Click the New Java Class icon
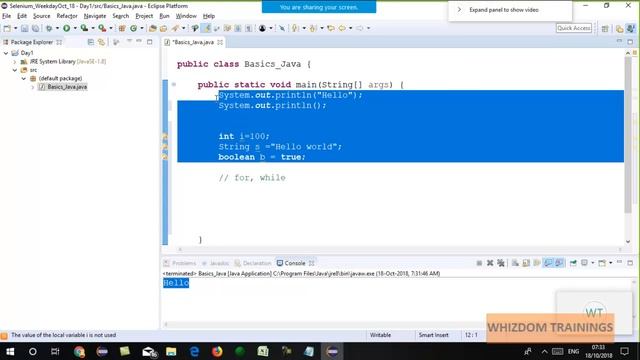The image size is (640, 360). (x=133, y=28)
